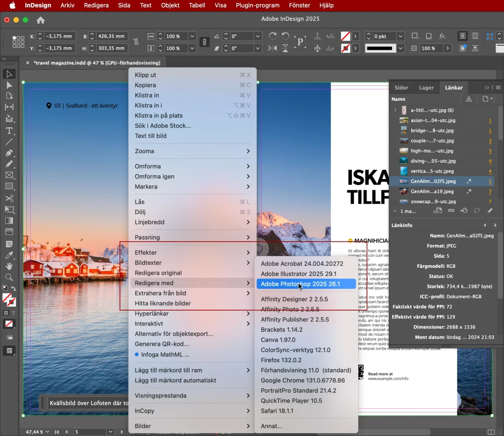Image resolution: width=504 pixels, height=436 pixels.
Task: Open the Objekt menu
Action: (170, 5)
